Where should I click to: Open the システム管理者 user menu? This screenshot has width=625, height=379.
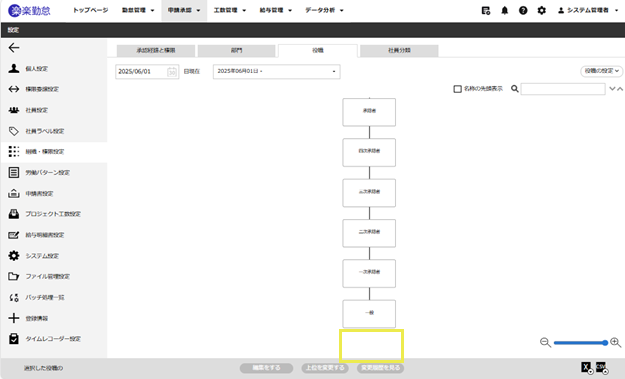[x=588, y=10]
